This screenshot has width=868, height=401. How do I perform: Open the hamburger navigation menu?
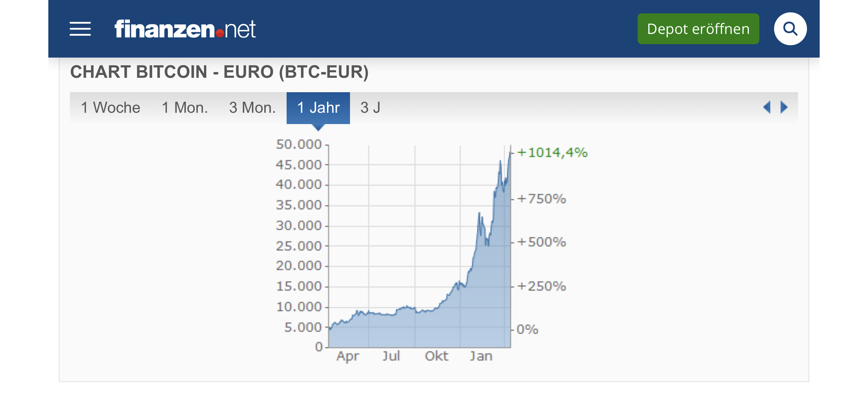coord(80,29)
